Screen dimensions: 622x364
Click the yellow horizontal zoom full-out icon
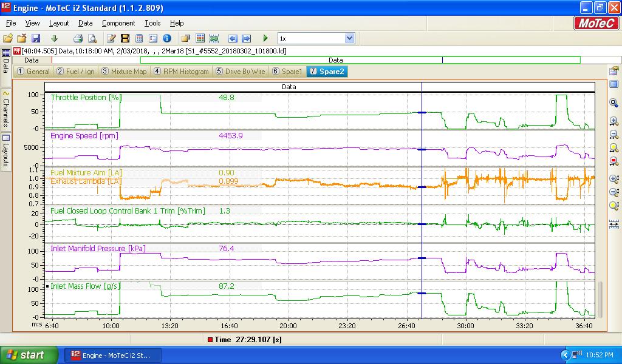pyautogui.click(x=613, y=148)
